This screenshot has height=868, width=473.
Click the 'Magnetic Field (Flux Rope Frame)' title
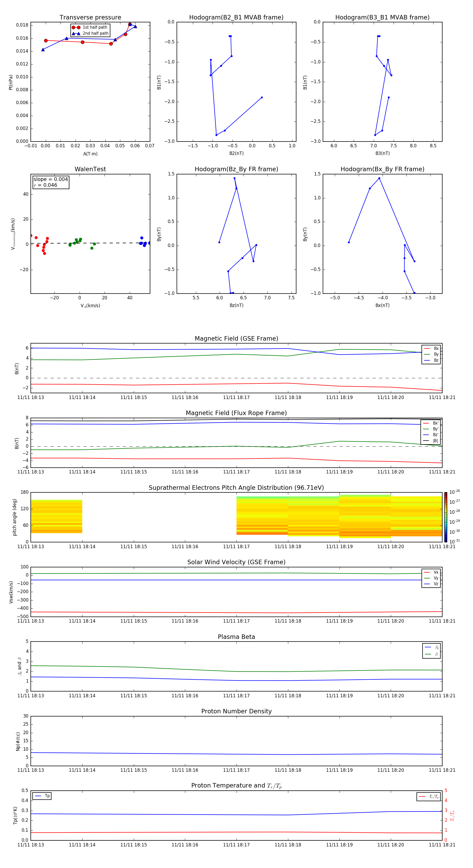236,413
